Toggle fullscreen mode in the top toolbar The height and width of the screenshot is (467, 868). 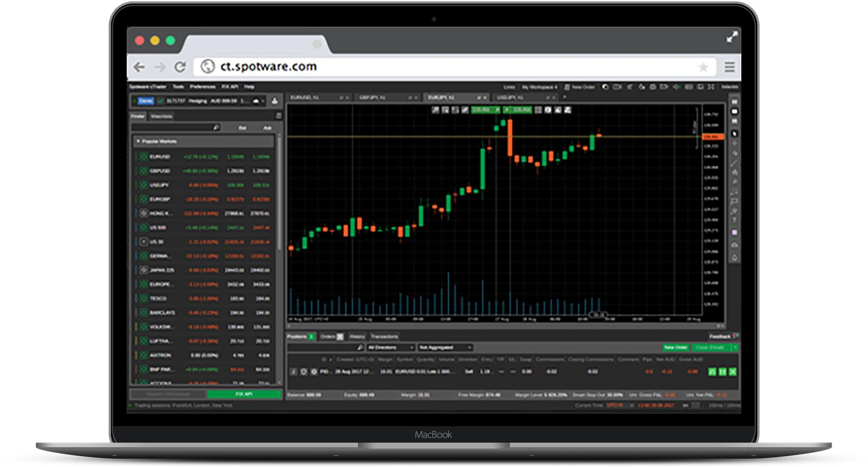tap(711, 87)
